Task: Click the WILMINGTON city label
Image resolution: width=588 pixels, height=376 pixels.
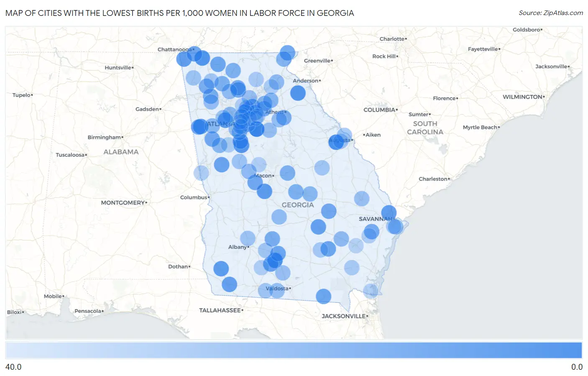Action: coord(522,97)
